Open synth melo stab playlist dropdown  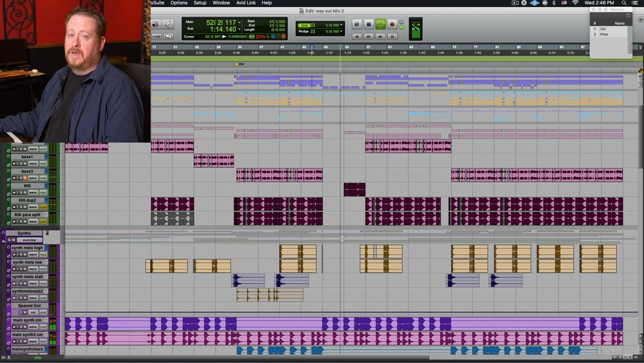click(47, 277)
